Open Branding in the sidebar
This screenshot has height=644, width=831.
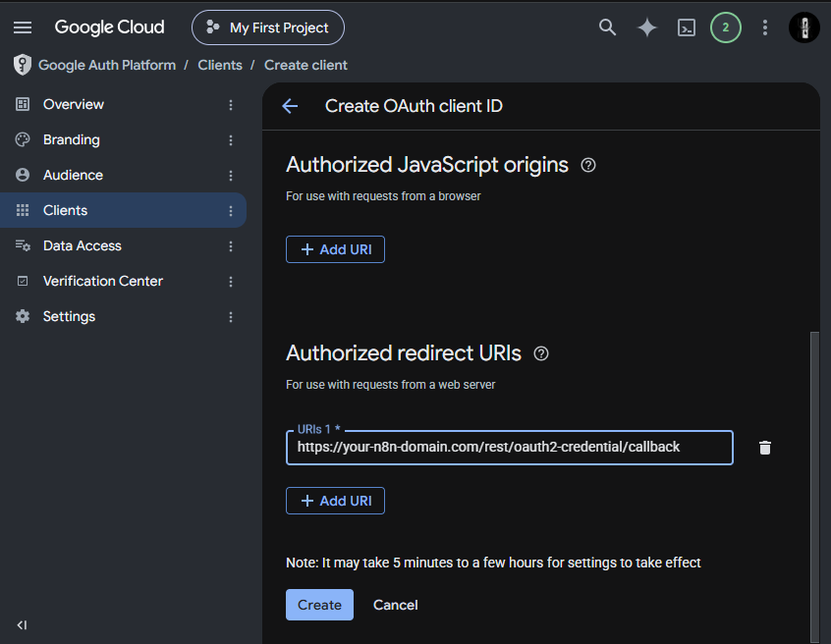point(123,139)
